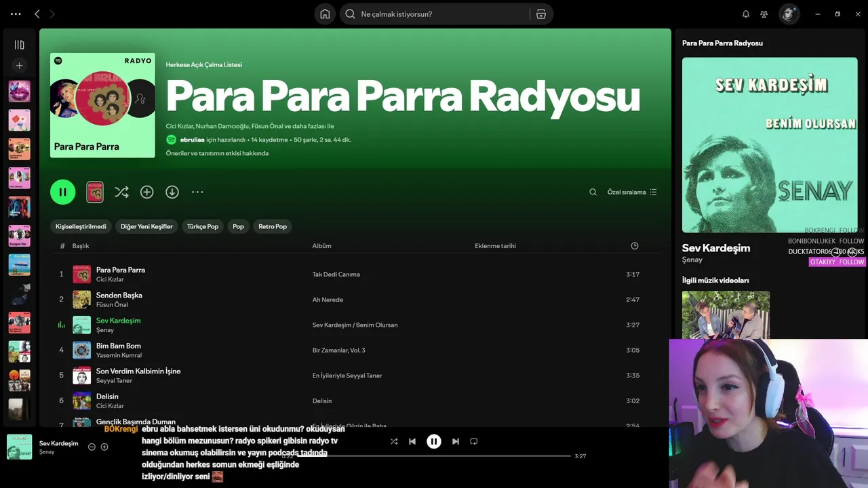Play the track 'Senden Başka'
This screenshot has width=868, height=488.
click(x=119, y=295)
